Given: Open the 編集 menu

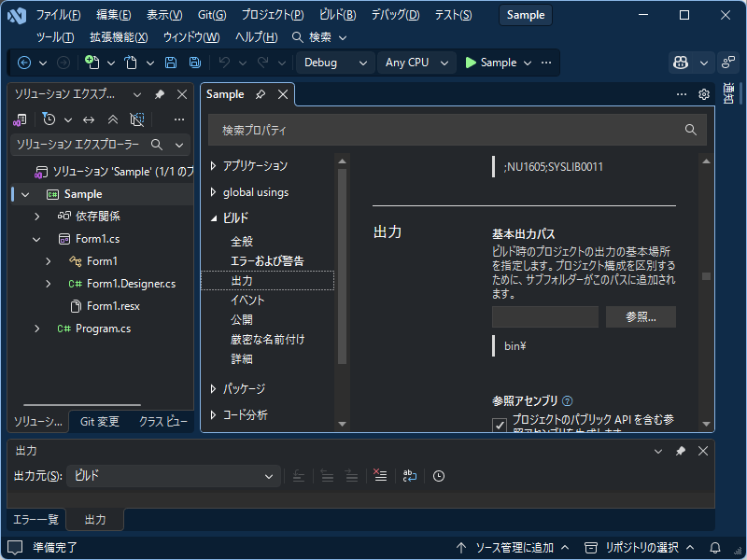Looking at the screenshot, I should click(x=113, y=15).
